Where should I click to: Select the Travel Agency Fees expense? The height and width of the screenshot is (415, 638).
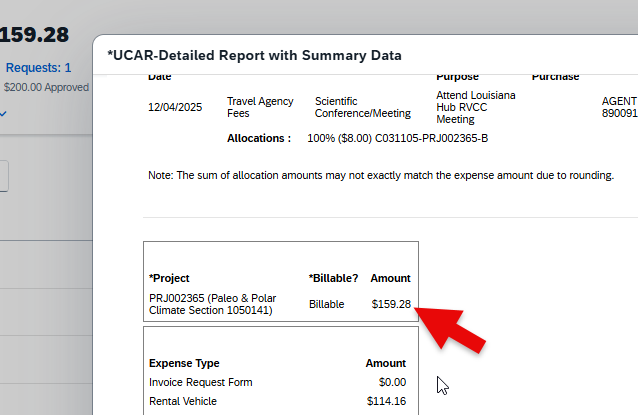point(260,108)
